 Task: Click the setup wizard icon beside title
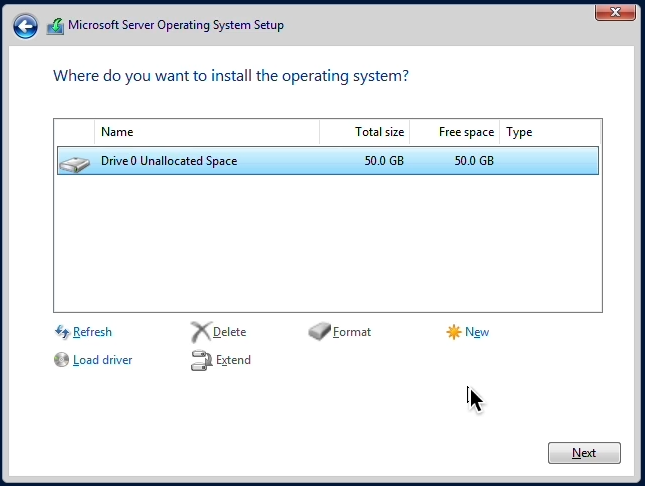tap(55, 26)
